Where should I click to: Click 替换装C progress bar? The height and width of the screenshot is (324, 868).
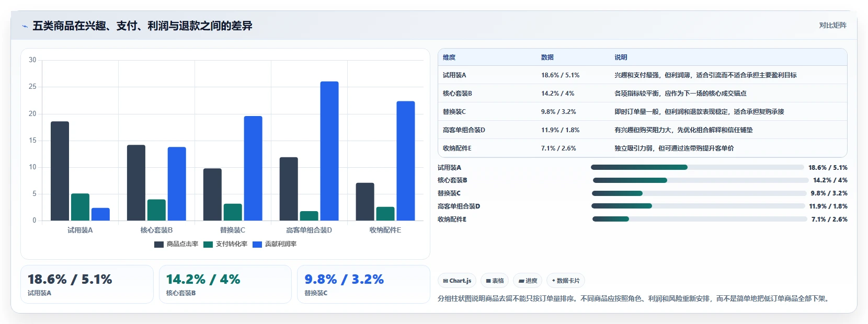click(x=699, y=193)
